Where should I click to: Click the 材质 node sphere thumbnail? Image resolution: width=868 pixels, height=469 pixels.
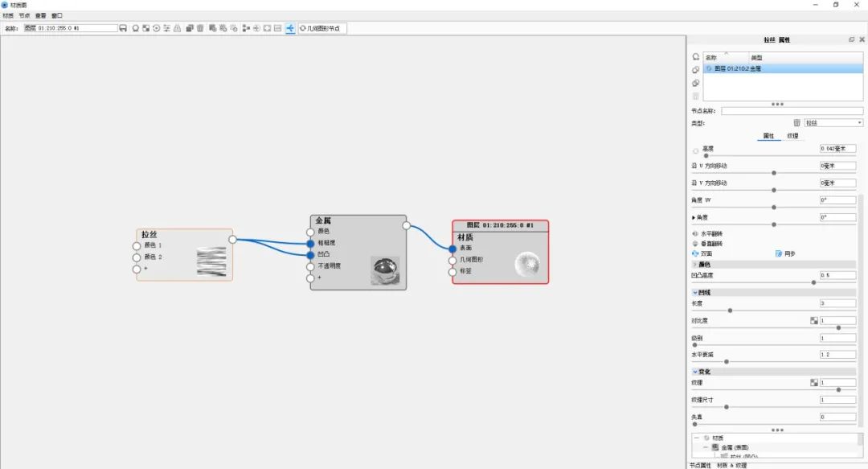point(526,264)
